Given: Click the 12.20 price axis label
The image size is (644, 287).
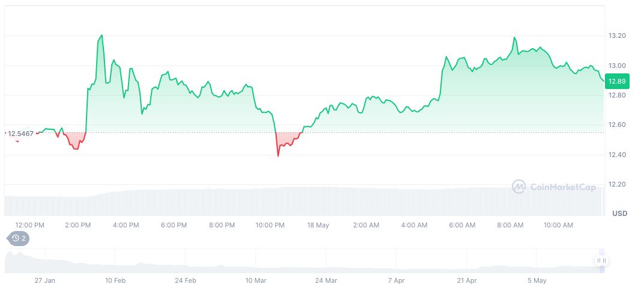Looking at the screenshot, I should click(616, 184).
